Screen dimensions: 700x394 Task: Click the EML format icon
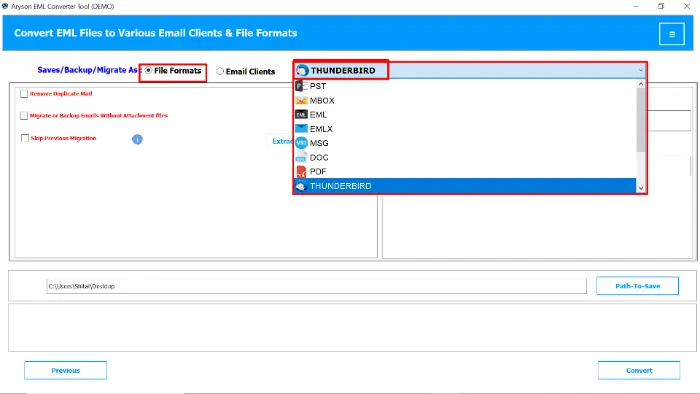point(302,115)
